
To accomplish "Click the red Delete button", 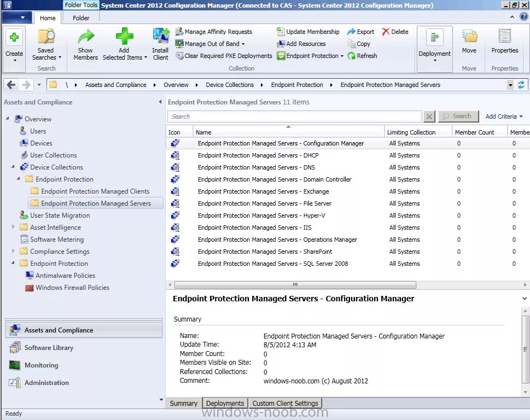I will click(395, 32).
